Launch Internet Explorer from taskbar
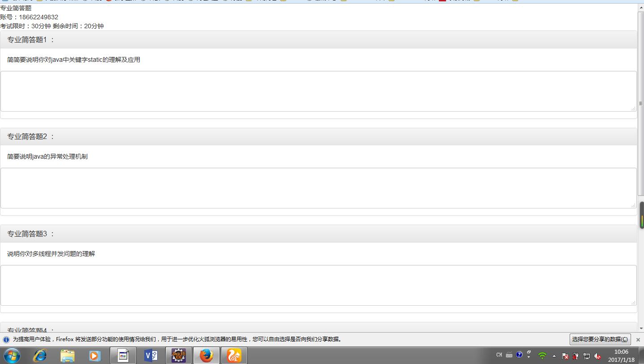 pos(40,355)
